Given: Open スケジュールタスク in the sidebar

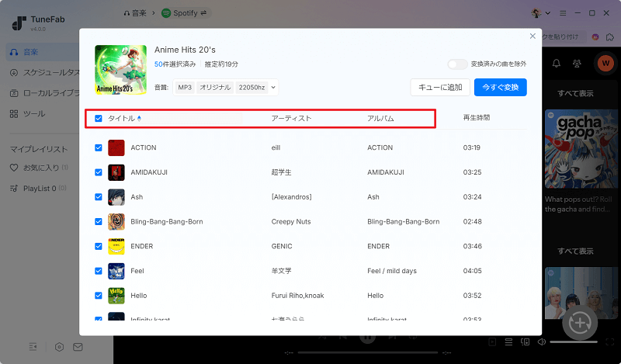Looking at the screenshot, I should coord(44,72).
